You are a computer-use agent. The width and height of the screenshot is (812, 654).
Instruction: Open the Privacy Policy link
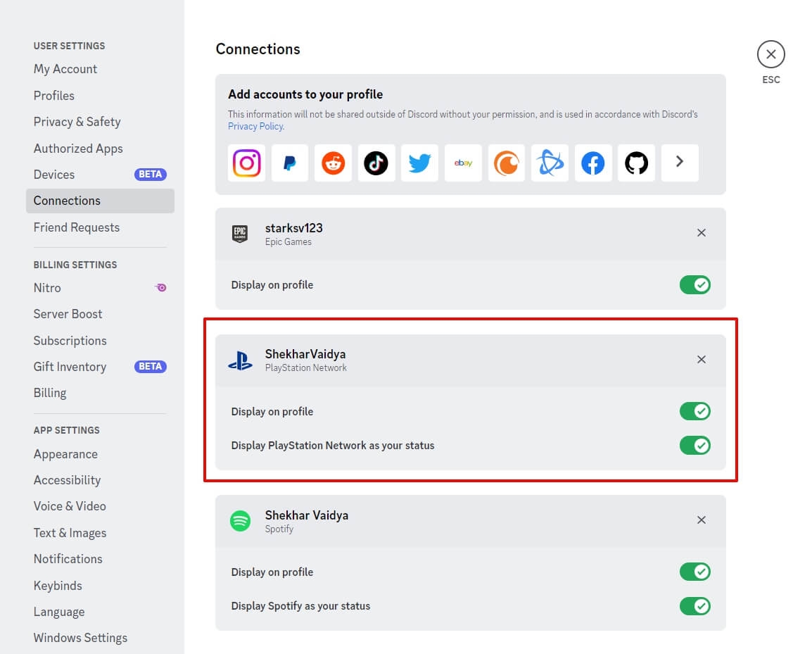256,126
